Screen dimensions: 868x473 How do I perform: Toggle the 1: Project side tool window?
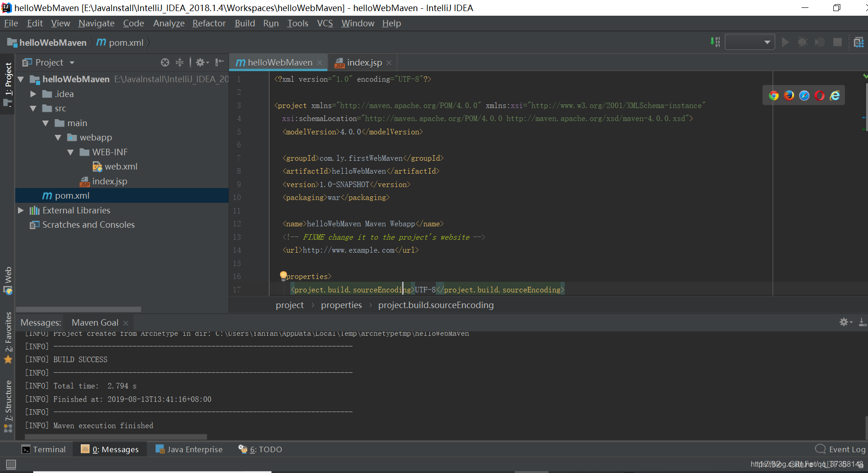click(8, 85)
